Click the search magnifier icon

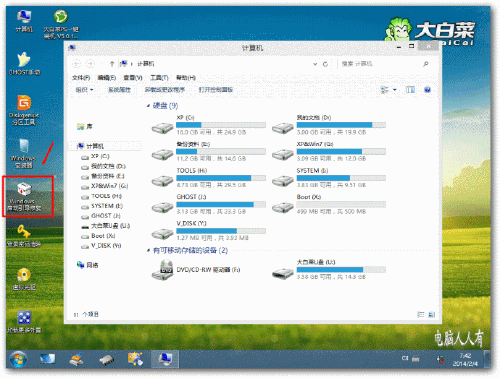(x=426, y=64)
